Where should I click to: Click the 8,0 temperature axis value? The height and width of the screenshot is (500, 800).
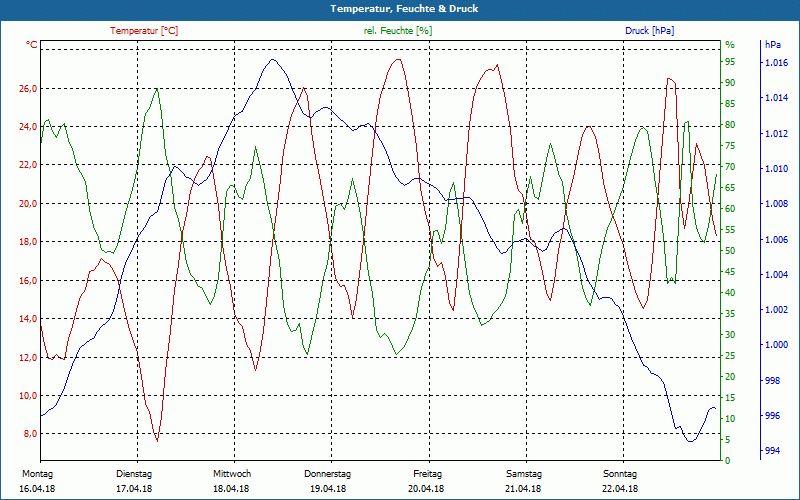[30, 434]
